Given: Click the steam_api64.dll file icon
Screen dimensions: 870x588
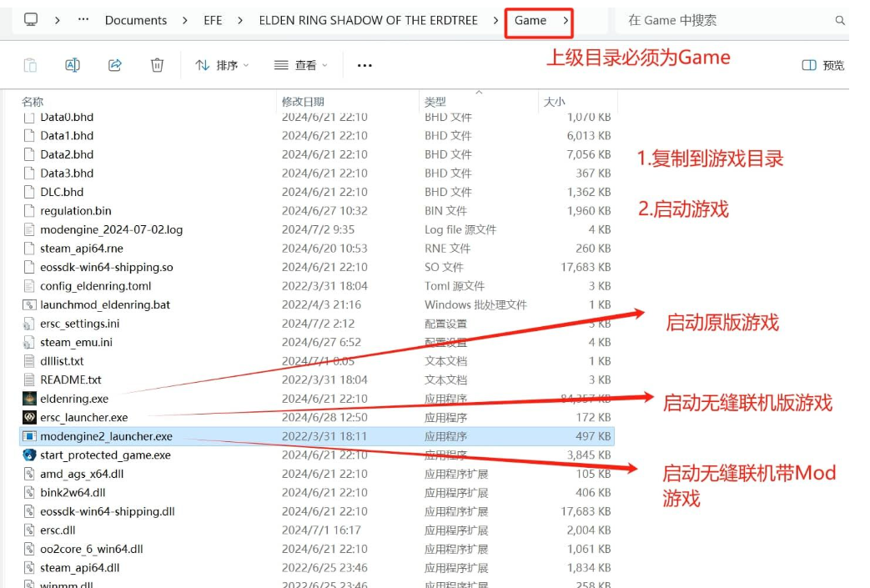Looking at the screenshot, I should (29, 568).
